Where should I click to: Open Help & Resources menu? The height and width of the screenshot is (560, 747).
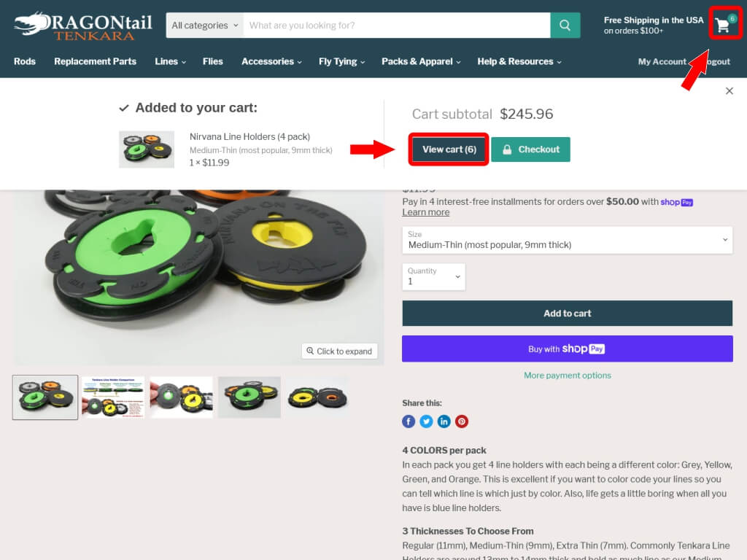coord(519,61)
